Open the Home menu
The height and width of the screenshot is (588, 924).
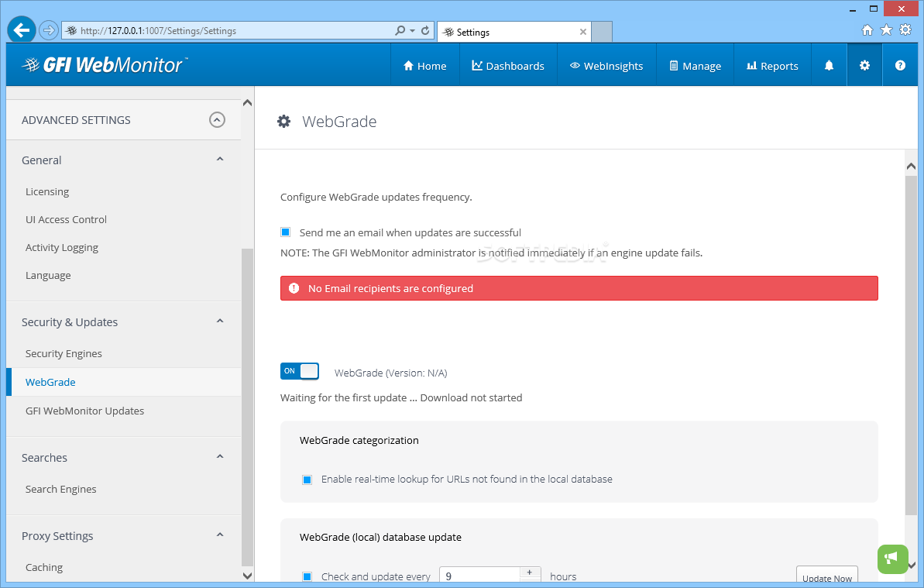(x=425, y=66)
